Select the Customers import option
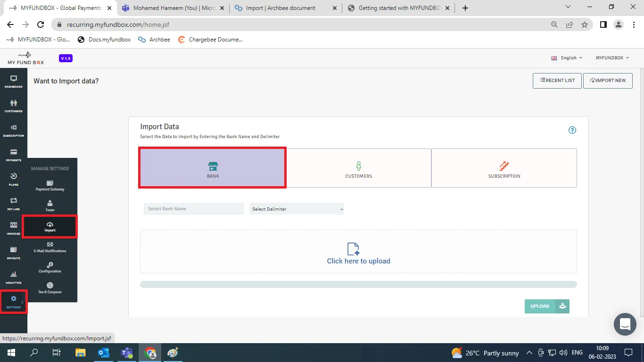Screen dimensions: 644x362 click(x=359, y=168)
